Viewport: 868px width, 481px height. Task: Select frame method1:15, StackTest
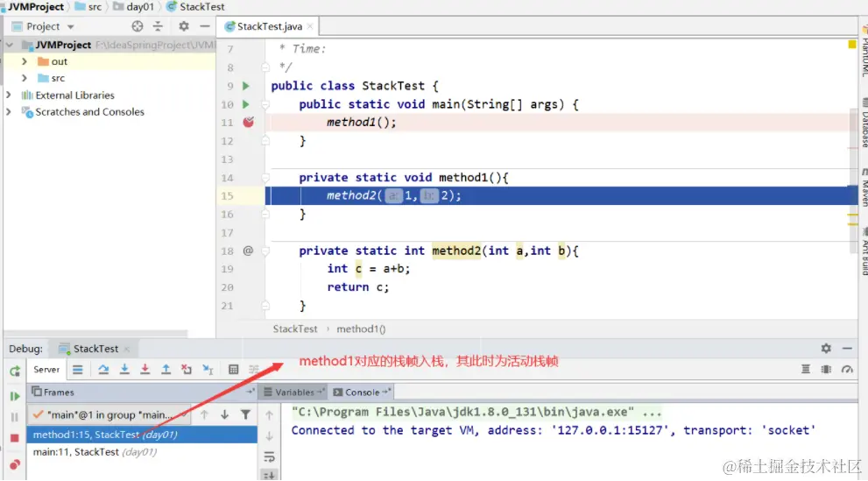click(x=142, y=435)
